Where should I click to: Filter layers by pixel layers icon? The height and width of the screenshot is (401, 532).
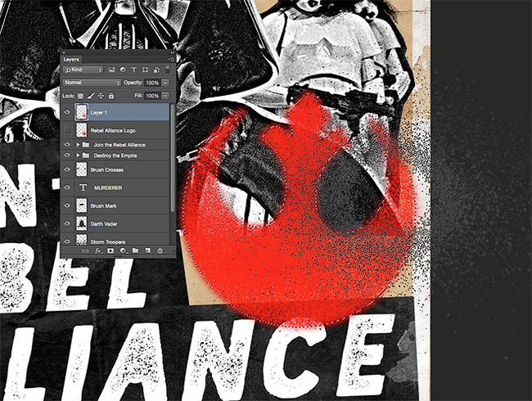click(111, 70)
